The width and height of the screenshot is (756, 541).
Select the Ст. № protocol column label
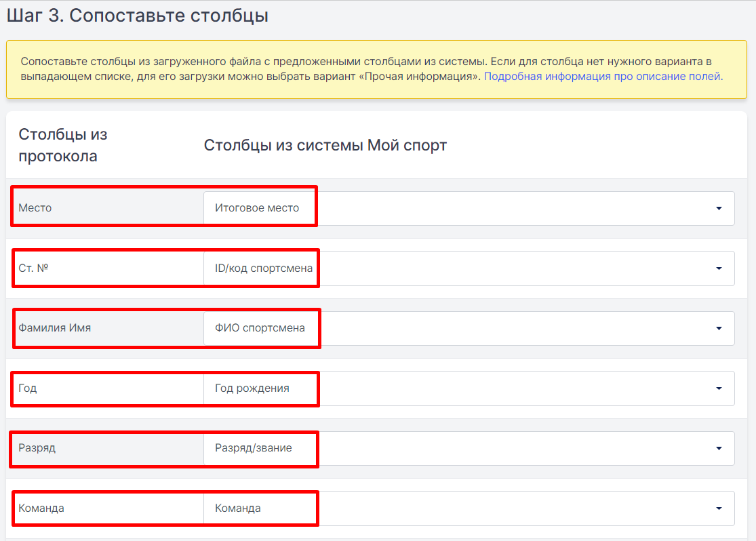(x=33, y=268)
